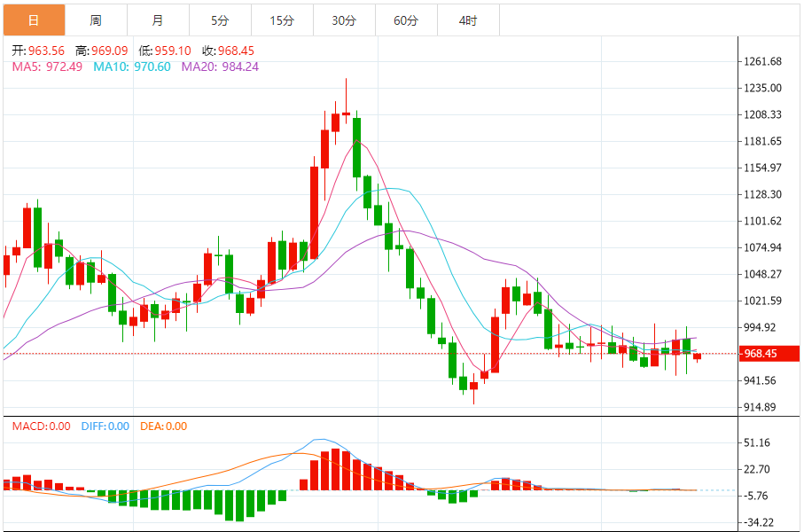Click the MA20: 984.24 label
This screenshot has width=804, height=532.
[x=220, y=66]
